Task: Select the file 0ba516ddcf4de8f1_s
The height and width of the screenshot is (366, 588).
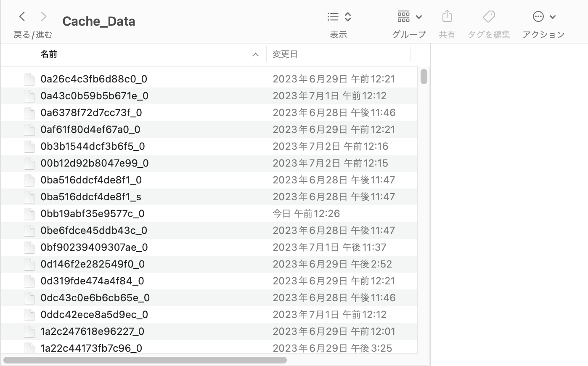Action: [90, 197]
